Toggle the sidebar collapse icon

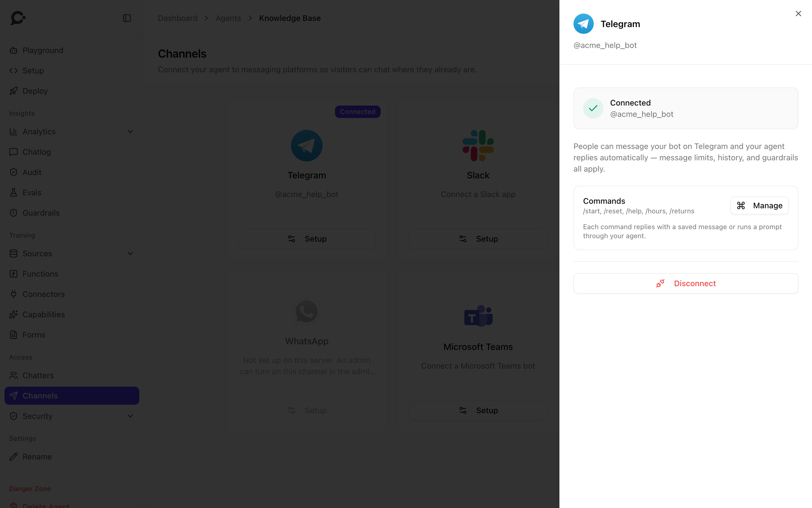[127, 18]
